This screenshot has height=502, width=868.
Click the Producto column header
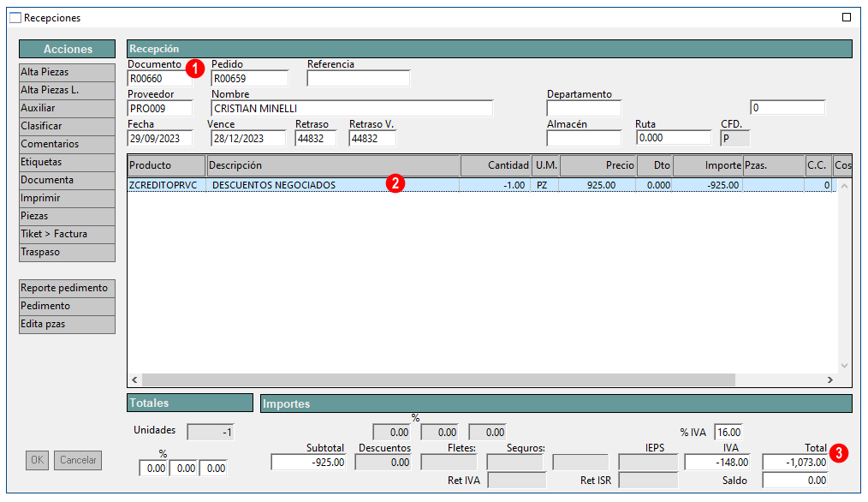tap(167, 165)
